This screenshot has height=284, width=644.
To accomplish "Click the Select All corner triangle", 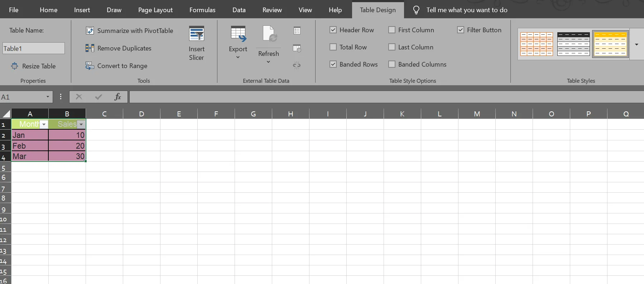I will (x=6, y=114).
